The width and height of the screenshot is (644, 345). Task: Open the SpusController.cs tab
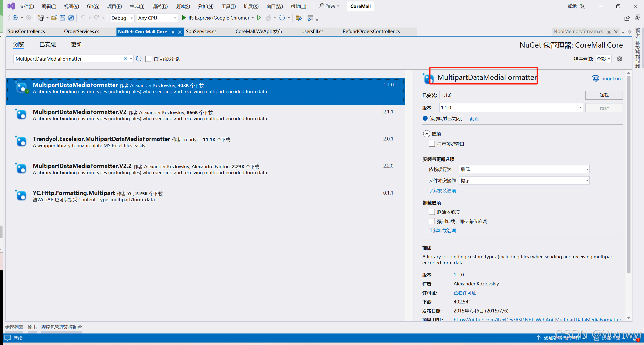[26, 31]
